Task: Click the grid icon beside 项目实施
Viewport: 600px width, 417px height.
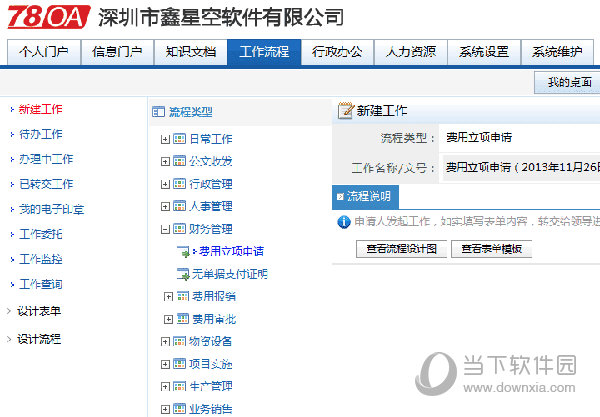Action: tap(179, 364)
